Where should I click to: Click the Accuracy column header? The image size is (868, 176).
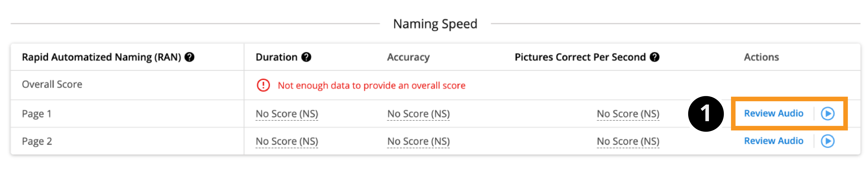(408, 57)
